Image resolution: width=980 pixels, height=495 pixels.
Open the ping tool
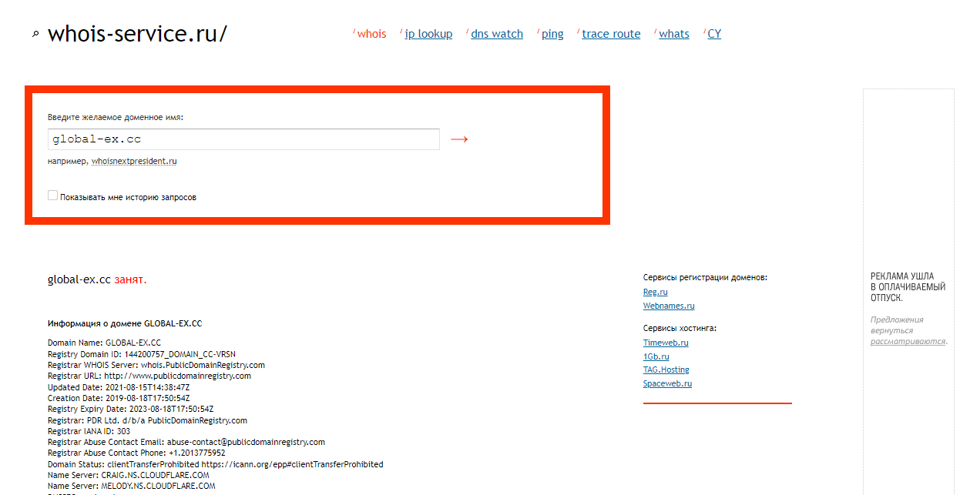tap(552, 34)
